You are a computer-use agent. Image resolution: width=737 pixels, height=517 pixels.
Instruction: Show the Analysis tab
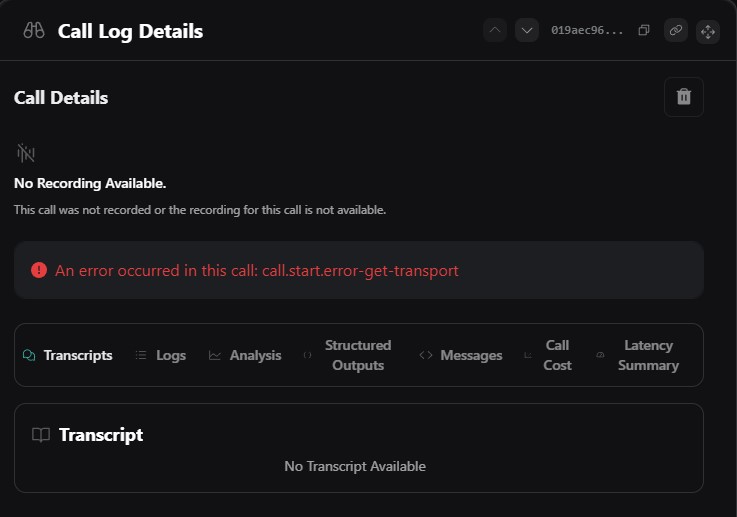click(245, 355)
